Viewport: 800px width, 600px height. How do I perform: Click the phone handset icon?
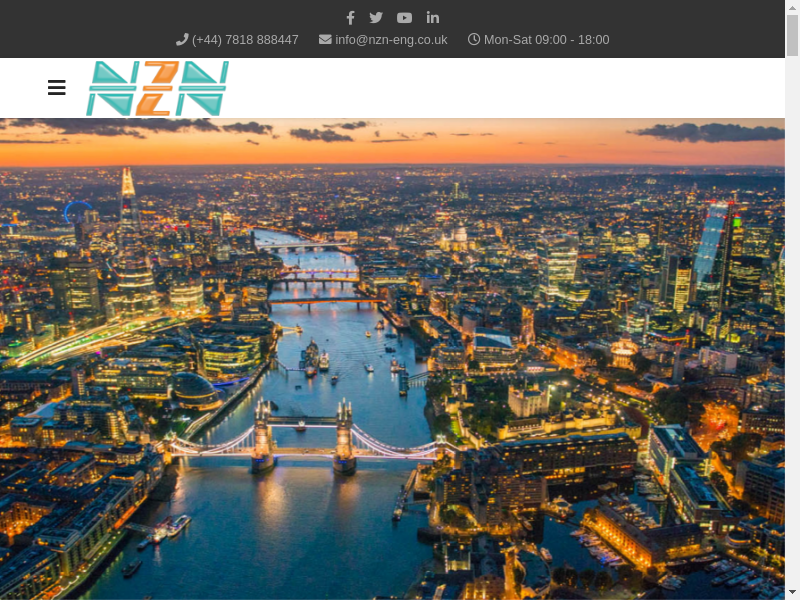(182, 39)
